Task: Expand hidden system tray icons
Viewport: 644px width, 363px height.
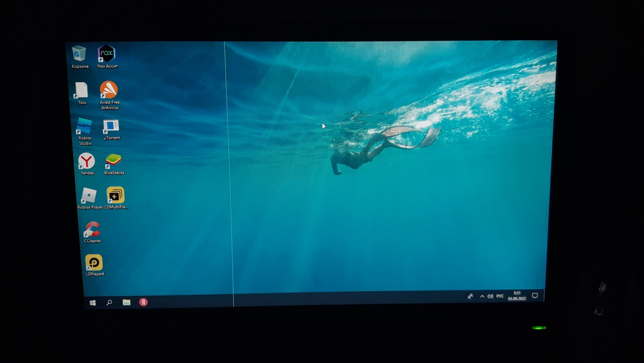Action: 482,296
